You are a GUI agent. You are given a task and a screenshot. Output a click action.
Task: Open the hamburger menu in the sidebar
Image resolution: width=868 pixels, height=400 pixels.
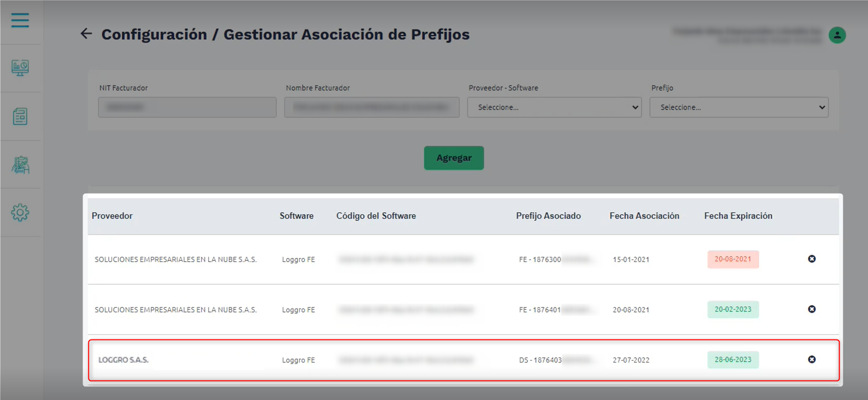20,21
